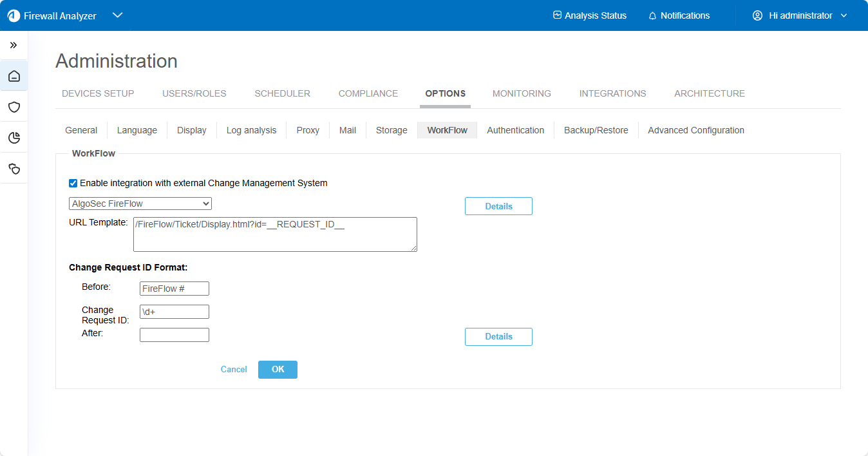
Task: Open the pie chart icon in sidebar
Action: 14,138
